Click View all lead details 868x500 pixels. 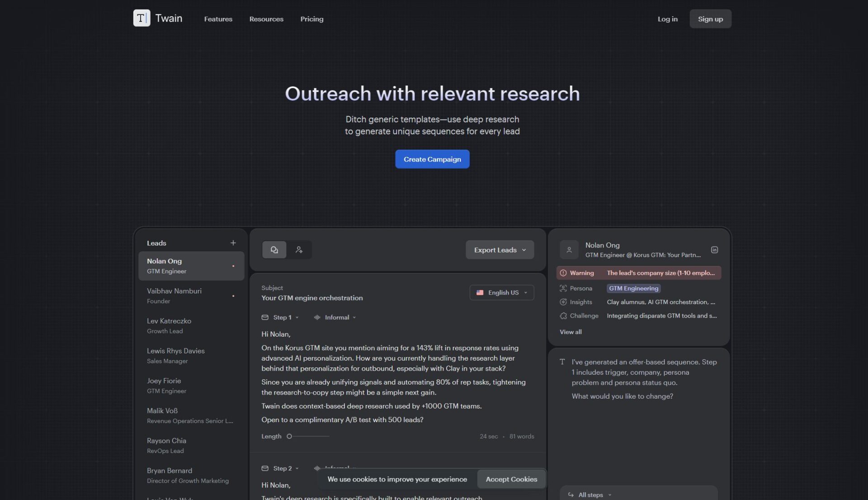coord(571,332)
